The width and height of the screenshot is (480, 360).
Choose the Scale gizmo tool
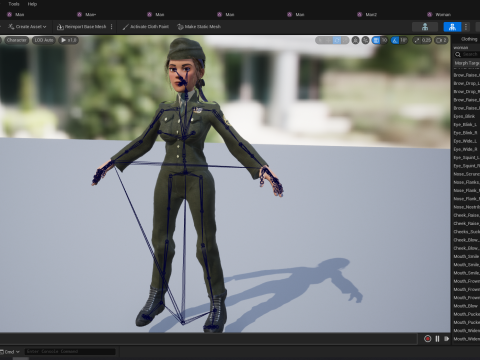[345, 40]
